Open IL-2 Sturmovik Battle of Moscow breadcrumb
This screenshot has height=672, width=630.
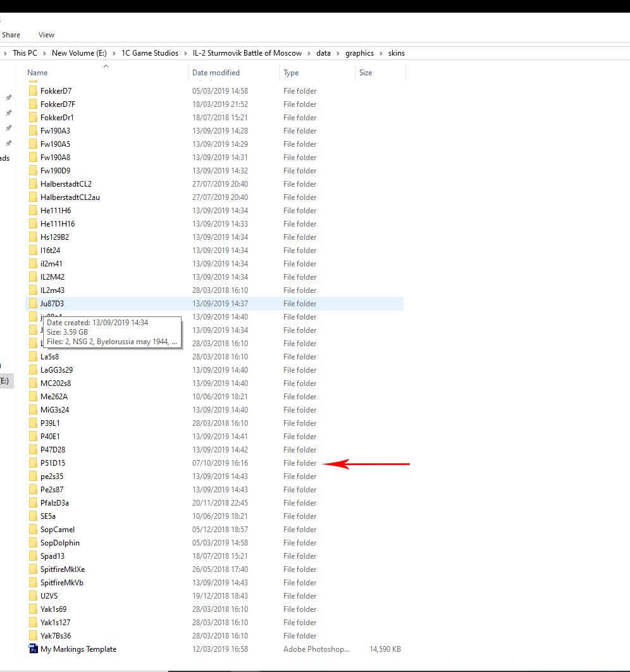point(247,53)
